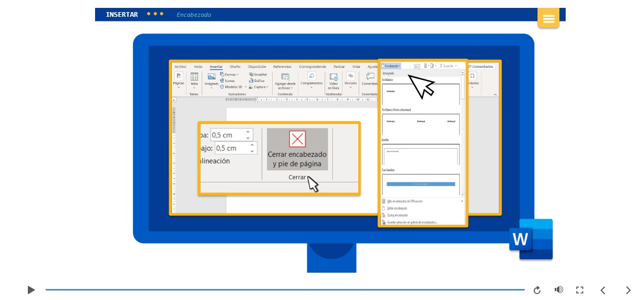Open the Encabezado dropdown

pos(391,66)
